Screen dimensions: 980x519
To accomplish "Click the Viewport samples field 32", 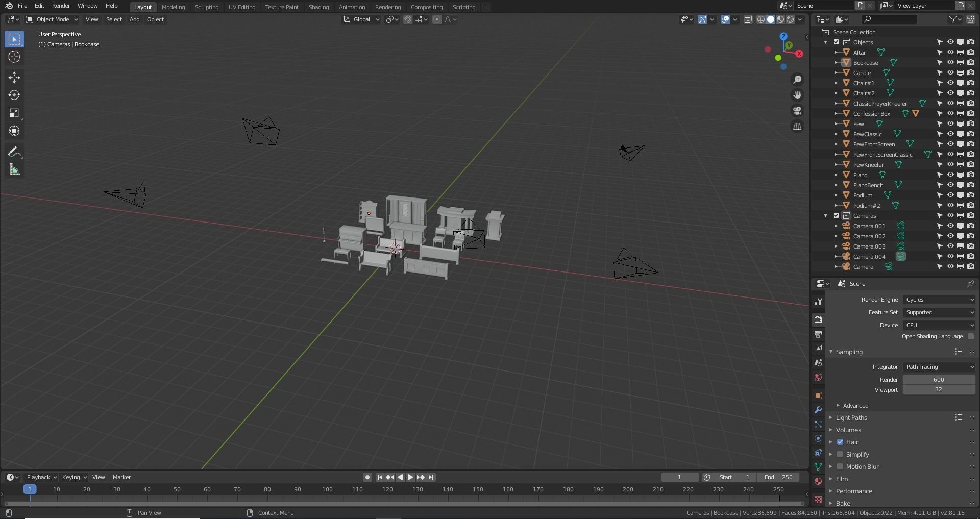I will (x=939, y=389).
